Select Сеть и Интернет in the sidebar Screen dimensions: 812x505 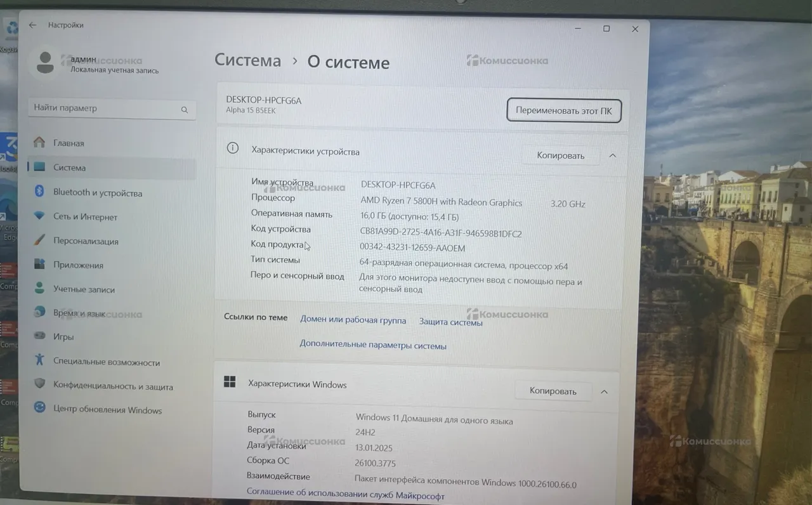(x=85, y=217)
